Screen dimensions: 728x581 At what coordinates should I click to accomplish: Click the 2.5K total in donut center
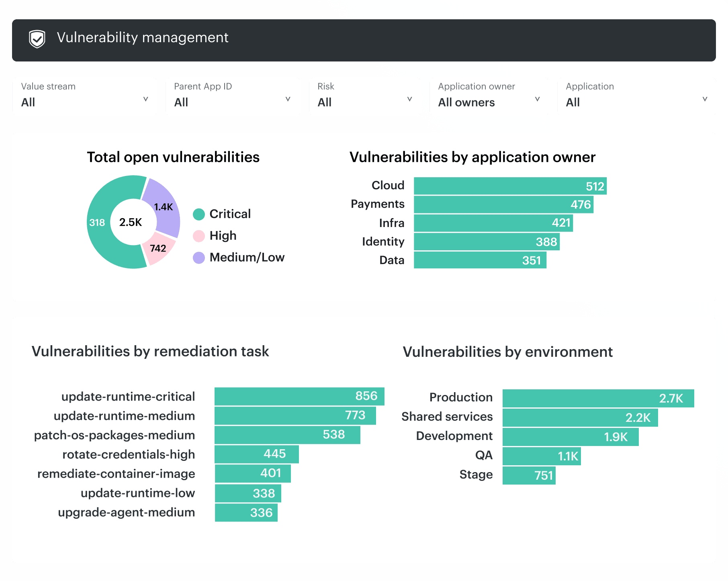(x=131, y=222)
